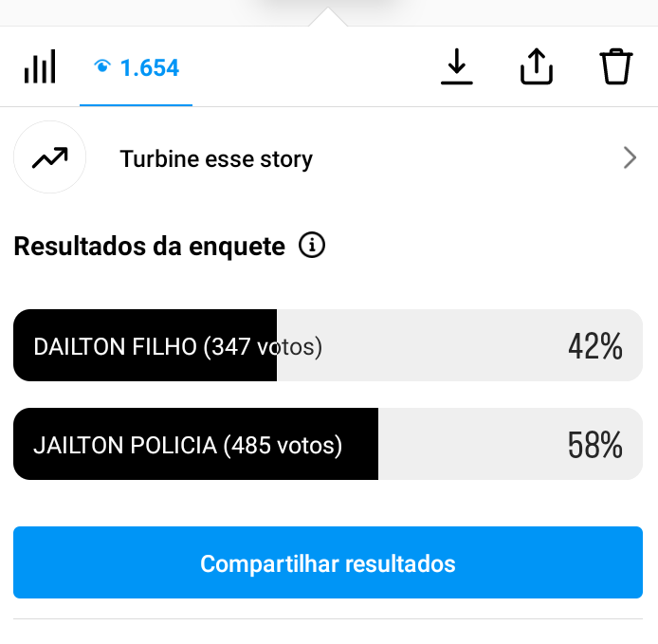Viewport: 658px width, 644px height.
Task: Delete the story using the trash icon
Action: pyautogui.click(x=616, y=67)
